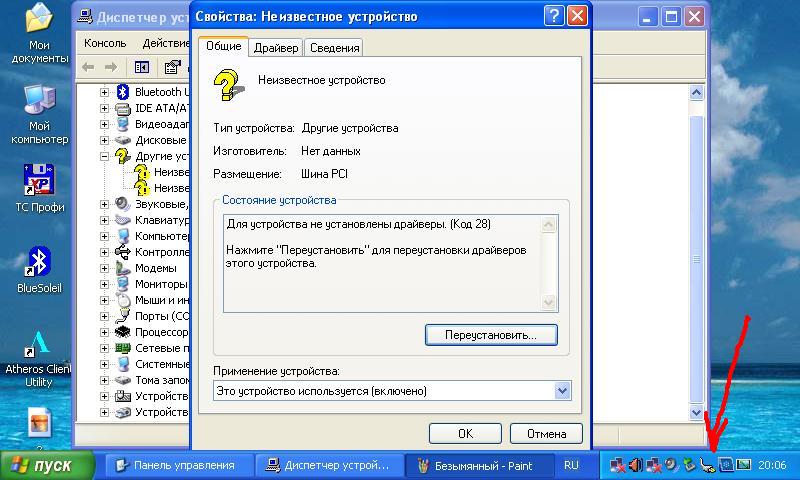Click the help question mark in the dialog title bar
The height and width of the screenshot is (480, 800).
[x=553, y=16]
